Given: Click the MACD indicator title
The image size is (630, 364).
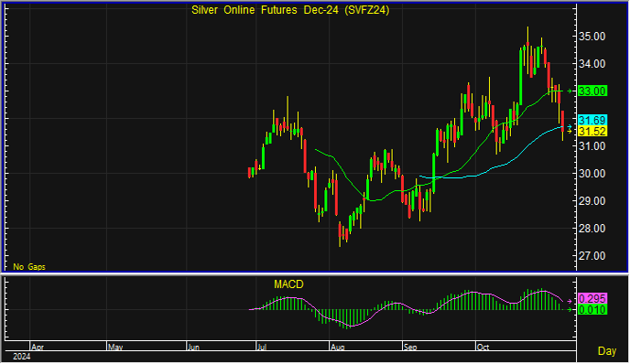Looking at the screenshot, I should [288, 284].
